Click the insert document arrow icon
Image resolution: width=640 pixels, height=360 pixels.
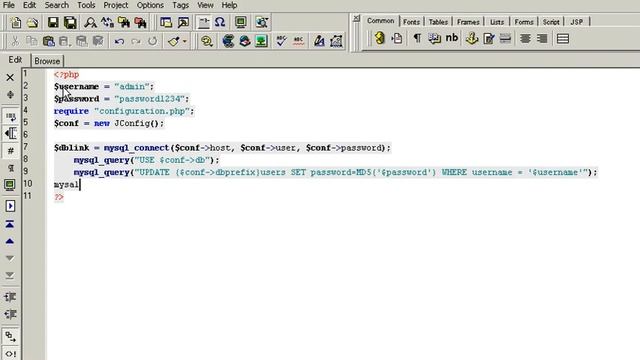[x=397, y=39]
